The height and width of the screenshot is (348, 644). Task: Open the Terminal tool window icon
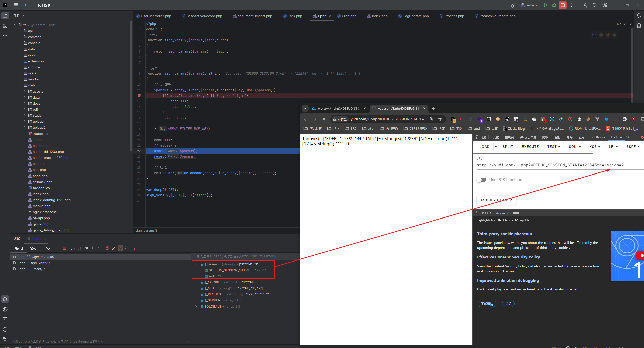(5, 319)
